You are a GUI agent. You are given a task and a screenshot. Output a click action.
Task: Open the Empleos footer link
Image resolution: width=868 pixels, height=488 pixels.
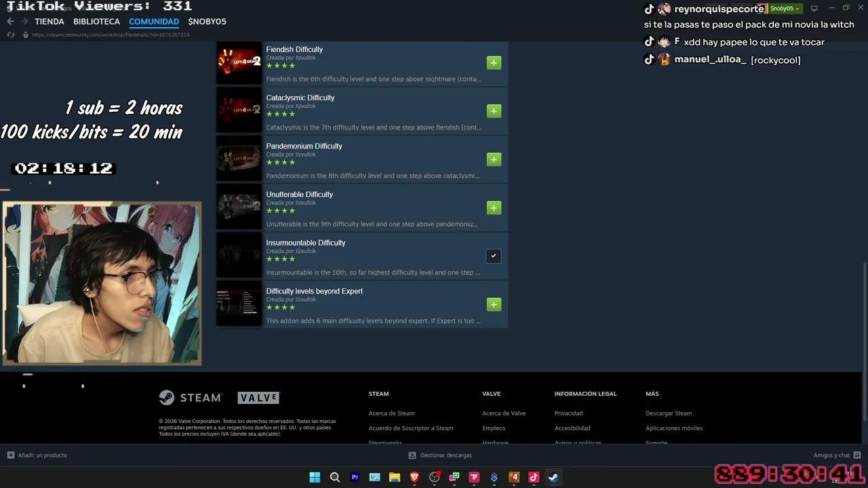click(494, 428)
